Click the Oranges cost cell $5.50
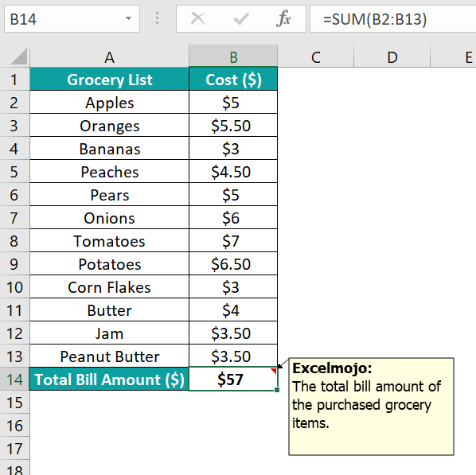The image size is (476, 475). [233, 126]
